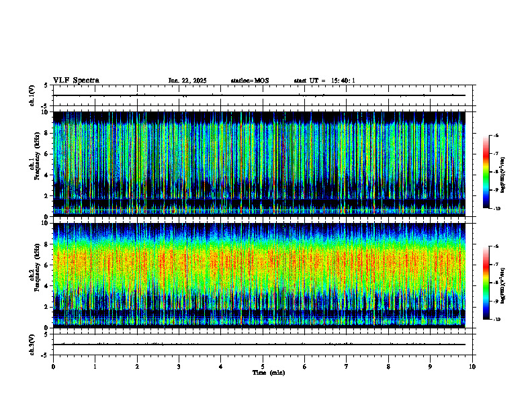This screenshot has width=532, height=411.
Task: Click the "station=MOS" header label
Action: point(250,81)
